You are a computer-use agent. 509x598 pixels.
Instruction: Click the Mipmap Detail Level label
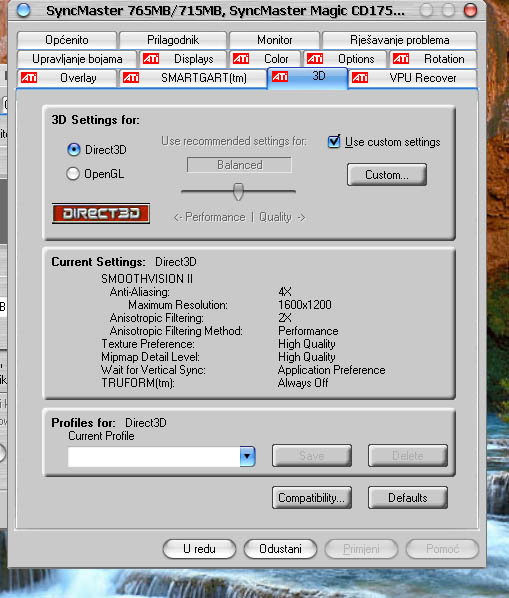point(150,357)
